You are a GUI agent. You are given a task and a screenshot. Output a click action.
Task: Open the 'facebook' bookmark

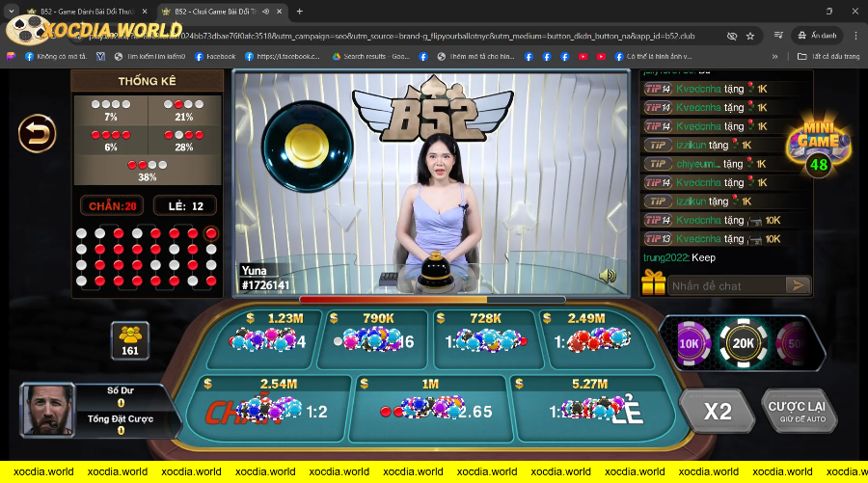click(x=215, y=57)
